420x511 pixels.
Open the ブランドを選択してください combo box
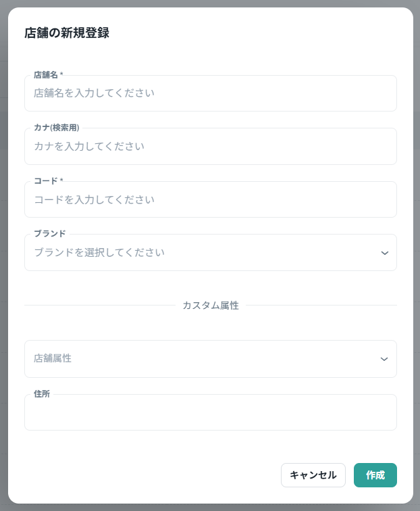tap(203, 253)
